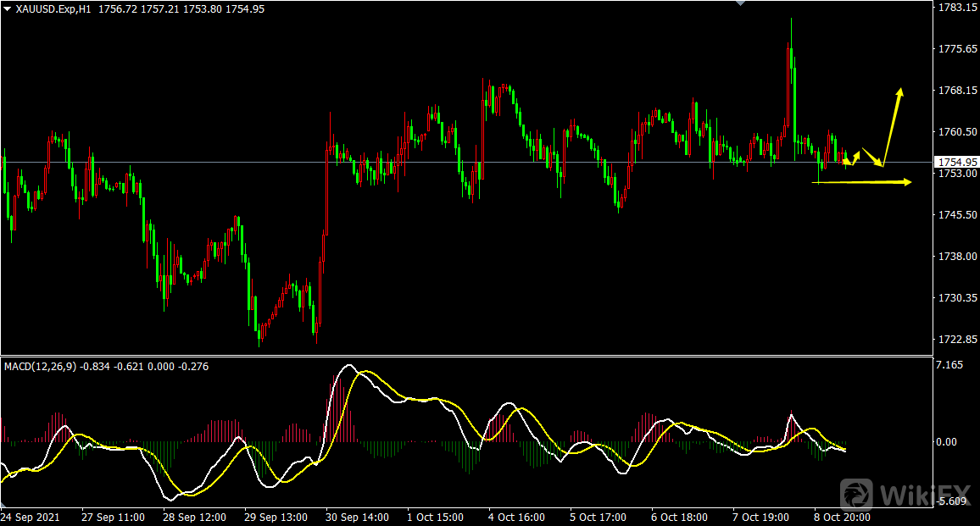Click the MACD 0.00 zero level label
This screenshot has height=526, width=980.
pos(948,442)
